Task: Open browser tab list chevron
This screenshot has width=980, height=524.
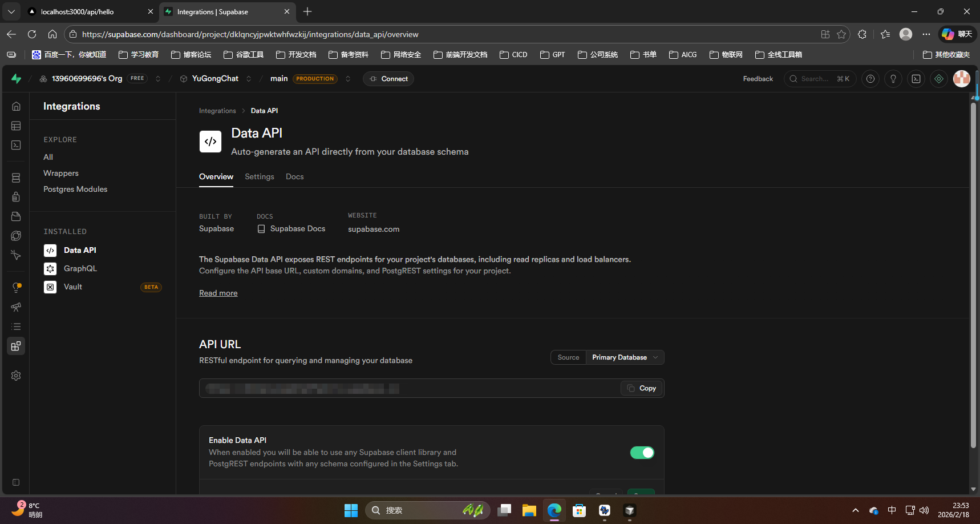Action: 11,11
